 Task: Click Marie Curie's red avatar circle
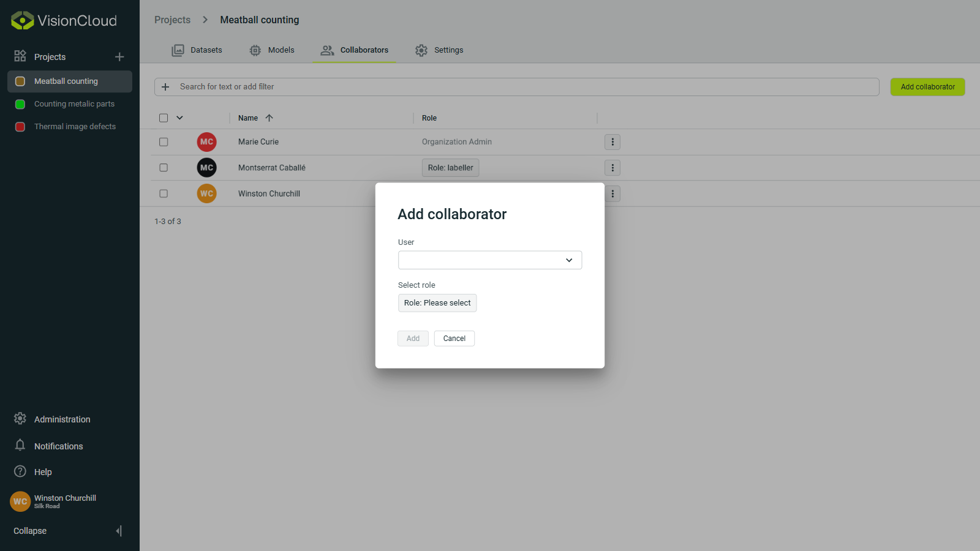206,141
